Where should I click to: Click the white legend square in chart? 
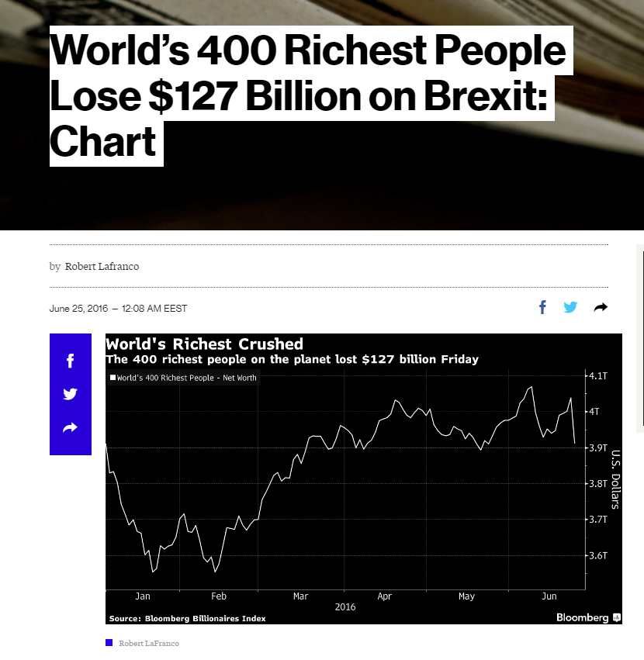[113, 378]
